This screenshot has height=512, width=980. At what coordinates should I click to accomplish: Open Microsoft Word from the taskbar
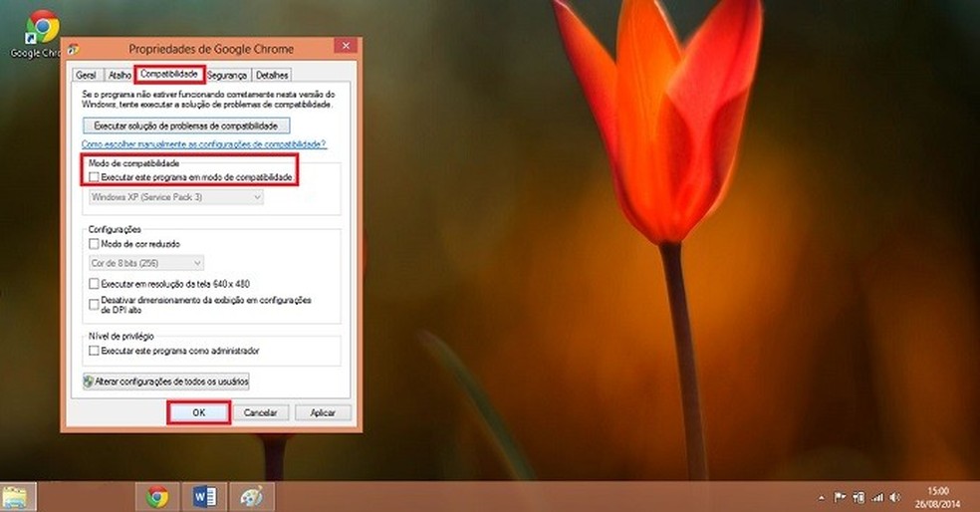(204, 497)
